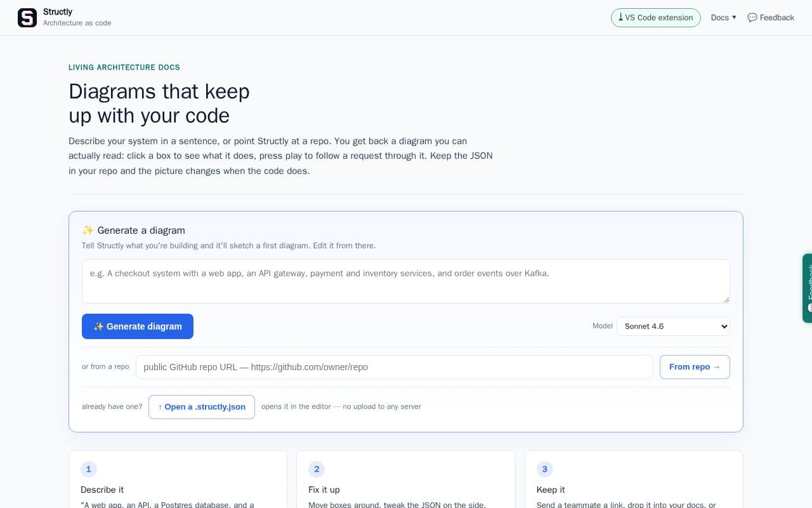Click the Generate a diagram section title
The image size is (812, 508).
(141, 231)
